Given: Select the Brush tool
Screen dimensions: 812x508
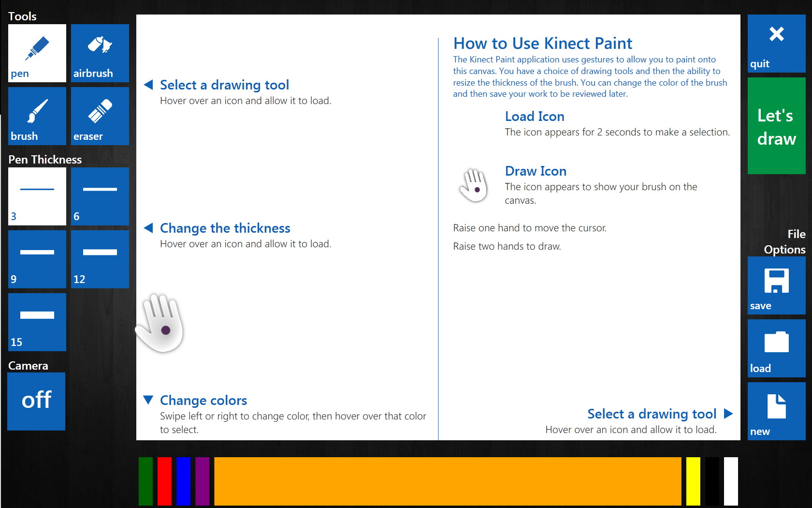Looking at the screenshot, I should click(x=37, y=115).
